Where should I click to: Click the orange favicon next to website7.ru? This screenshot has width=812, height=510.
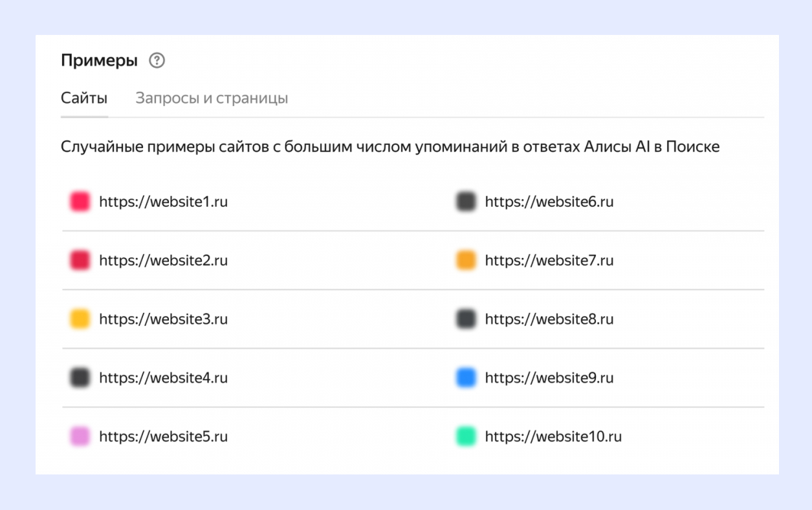click(x=466, y=260)
